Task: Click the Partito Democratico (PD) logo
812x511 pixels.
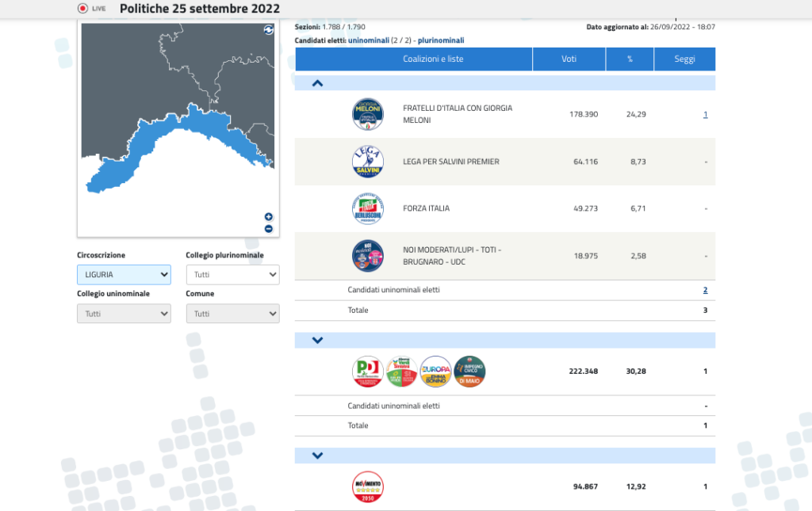Action: pos(368,372)
